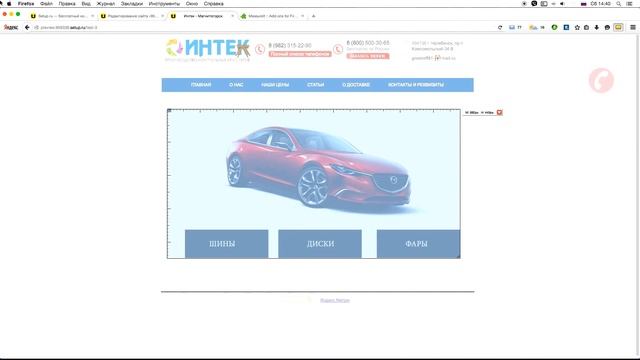Screen dimensions: 640x360
Task: Open the Закладки menu
Action: click(132, 4)
